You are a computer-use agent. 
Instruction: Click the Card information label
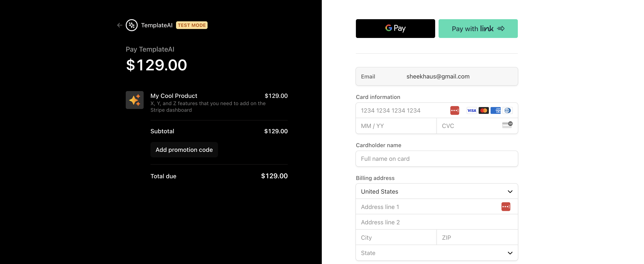point(378,97)
